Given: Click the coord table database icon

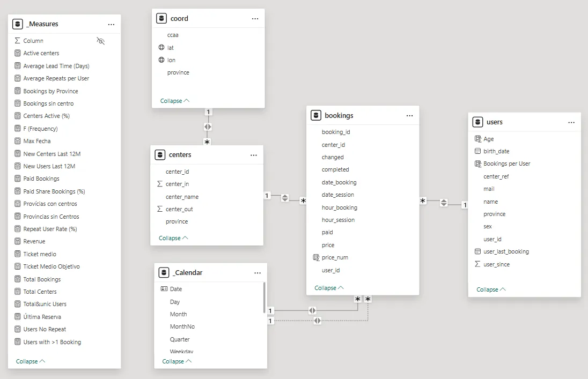Looking at the screenshot, I should (161, 18).
